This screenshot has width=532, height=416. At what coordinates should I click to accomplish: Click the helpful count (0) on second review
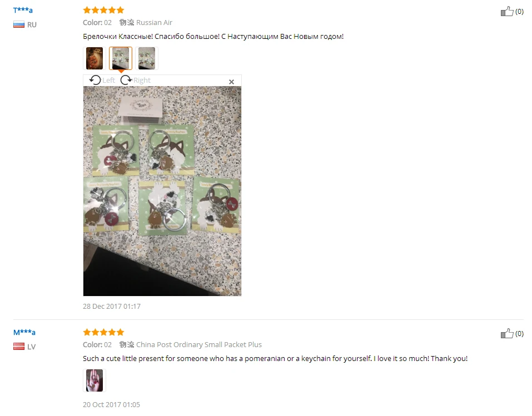pyautogui.click(x=519, y=333)
